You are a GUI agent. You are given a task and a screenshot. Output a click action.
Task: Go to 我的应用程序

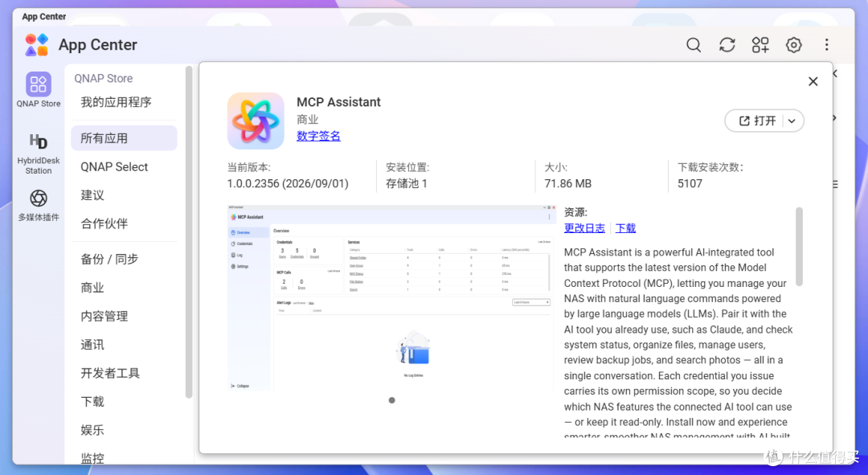click(116, 102)
